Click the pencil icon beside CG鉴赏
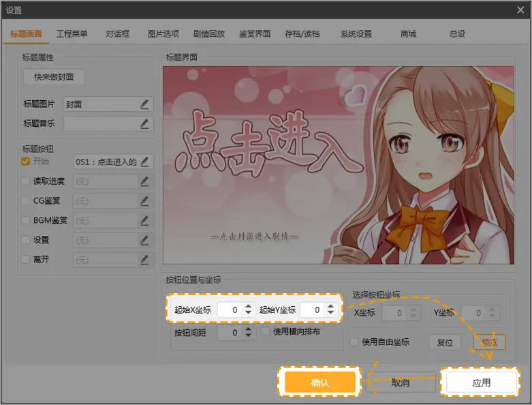This screenshot has height=405, width=532. [x=144, y=201]
